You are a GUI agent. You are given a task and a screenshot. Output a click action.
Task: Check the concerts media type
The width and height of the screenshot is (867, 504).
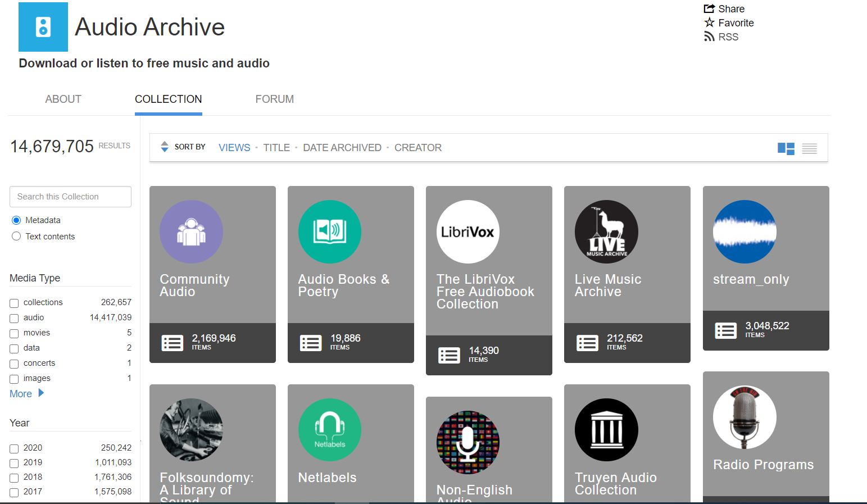14,364
